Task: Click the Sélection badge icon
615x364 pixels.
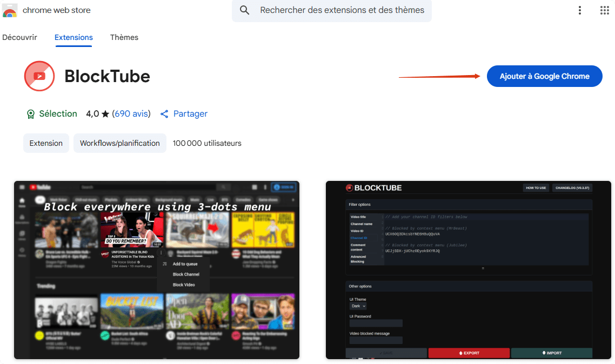Action: click(x=31, y=114)
